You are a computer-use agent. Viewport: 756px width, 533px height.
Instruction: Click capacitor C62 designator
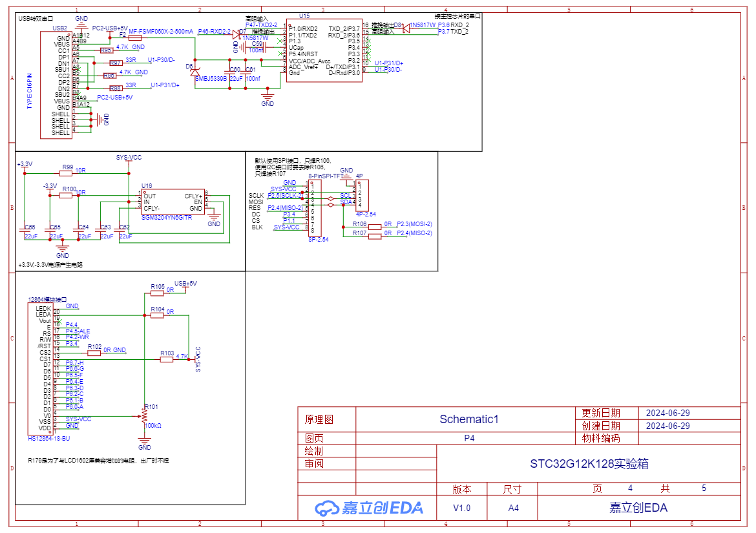tap(125, 227)
